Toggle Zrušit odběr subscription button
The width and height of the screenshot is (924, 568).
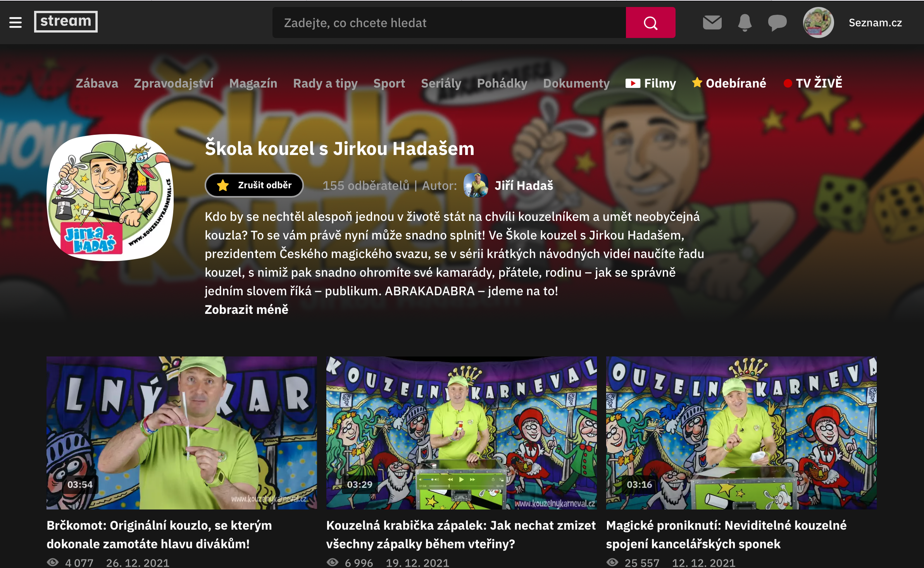point(254,185)
